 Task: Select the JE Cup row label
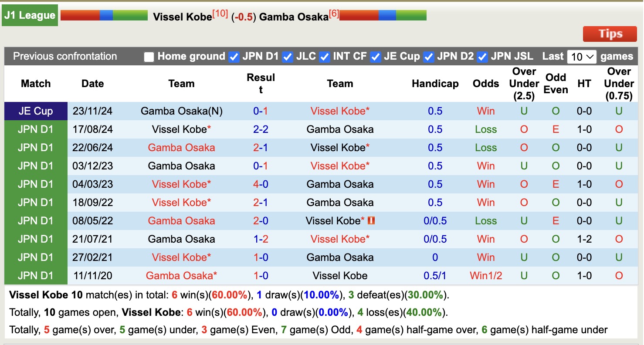[35, 111]
